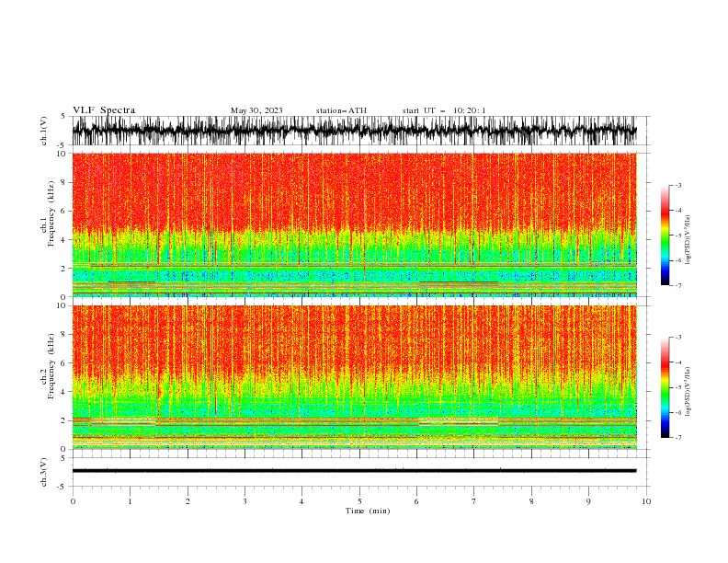The height and width of the screenshot is (563, 728).
Task: Click the "8" frequency tick on ch.1 axis
Action: [x=65, y=182]
